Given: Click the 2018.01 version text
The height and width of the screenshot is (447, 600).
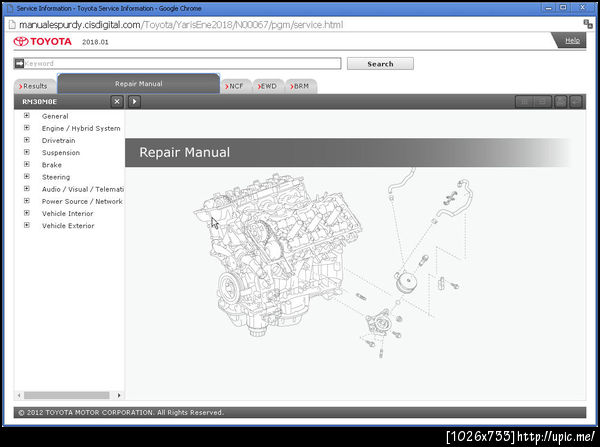Looking at the screenshot, I should [95, 42].
